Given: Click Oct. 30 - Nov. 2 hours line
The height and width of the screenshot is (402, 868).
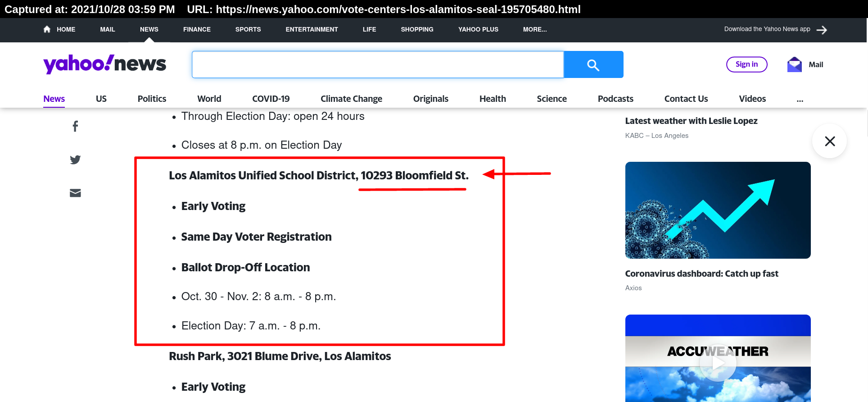Looking at the screenshot, I should click(258, 296).
